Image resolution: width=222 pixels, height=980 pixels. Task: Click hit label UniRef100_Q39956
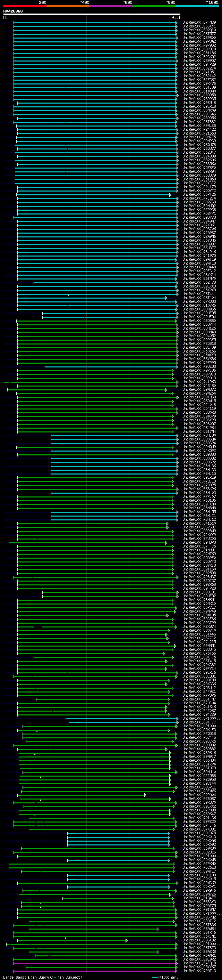click(199, 118)
